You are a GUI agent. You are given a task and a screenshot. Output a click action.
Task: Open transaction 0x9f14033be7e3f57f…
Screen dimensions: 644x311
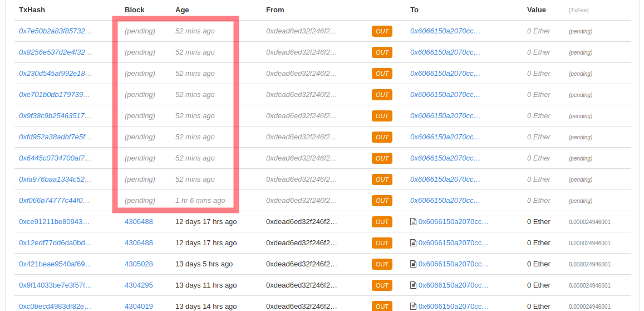click(x=56, y=285)
